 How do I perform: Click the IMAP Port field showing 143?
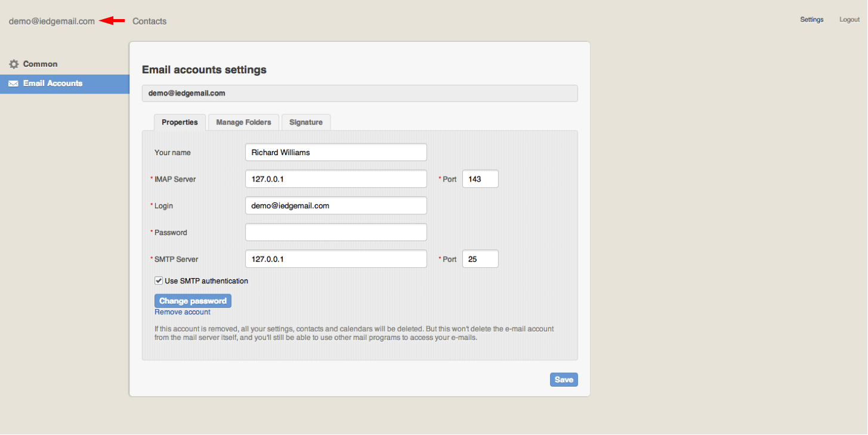[480, 179]
